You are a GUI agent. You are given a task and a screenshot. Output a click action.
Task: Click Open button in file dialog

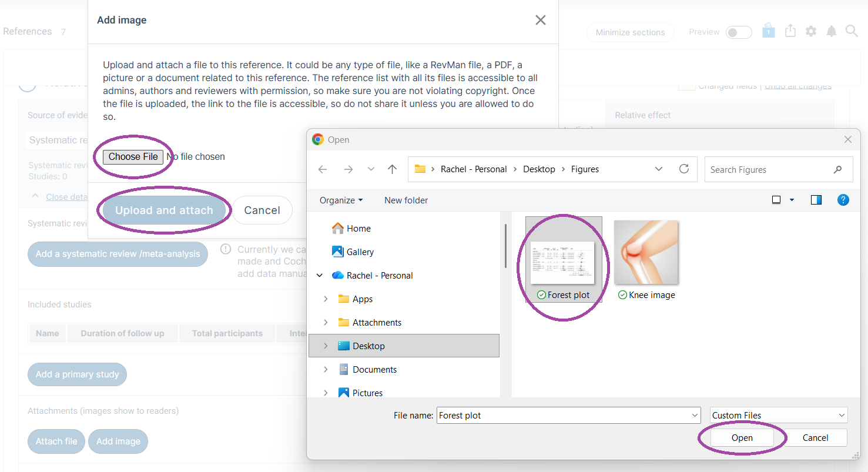(x=742, y=437)
